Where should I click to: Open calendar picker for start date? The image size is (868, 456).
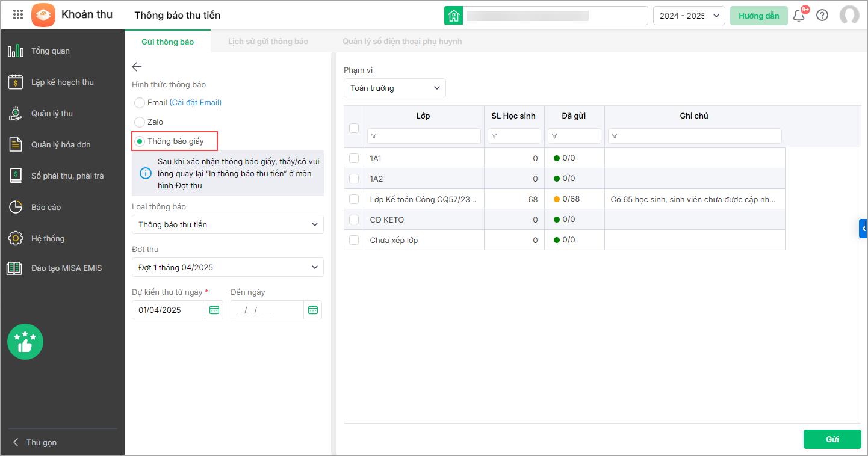[214, 310]
